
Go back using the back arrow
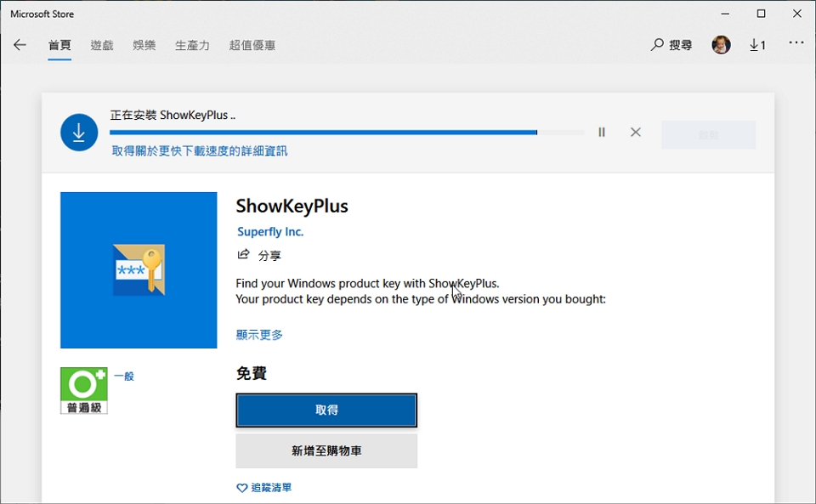[20, 44]
